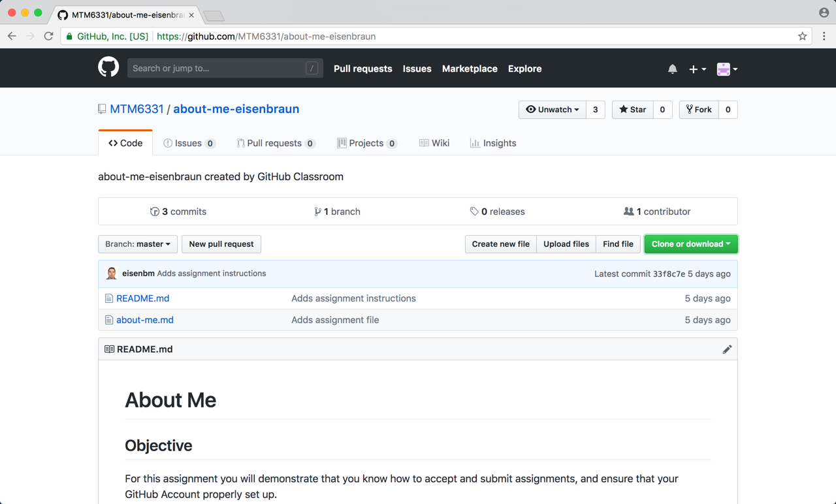Viewport: 836px width, 504px height.
Task: Open 'Adds assignment instructions' message in README.md row
Action: [x=353, y=298]
